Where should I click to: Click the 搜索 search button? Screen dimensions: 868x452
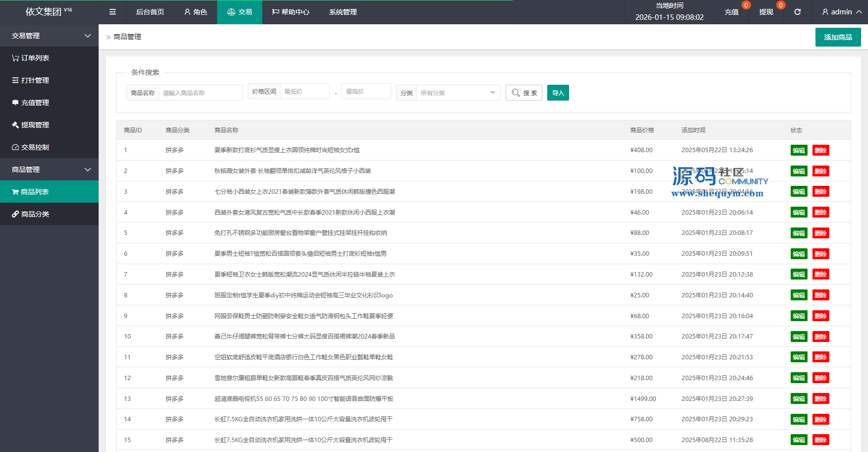click(524, 93)
